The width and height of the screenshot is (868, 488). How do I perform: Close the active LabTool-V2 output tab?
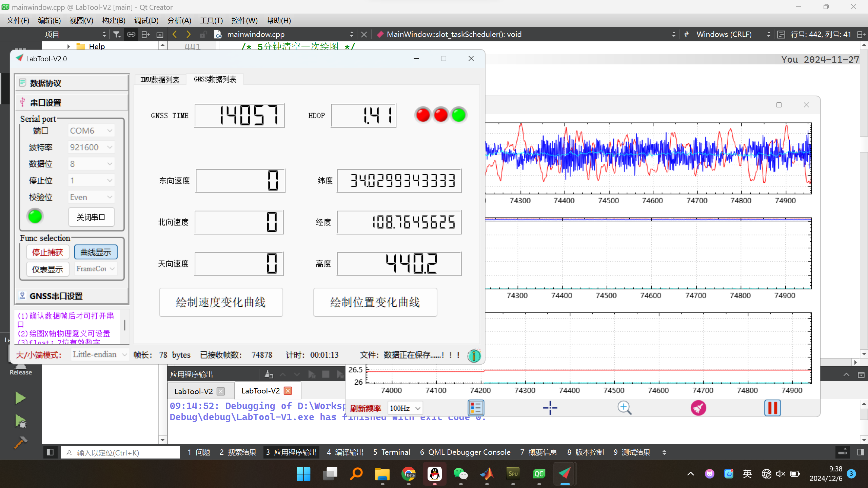pos(288,391)
